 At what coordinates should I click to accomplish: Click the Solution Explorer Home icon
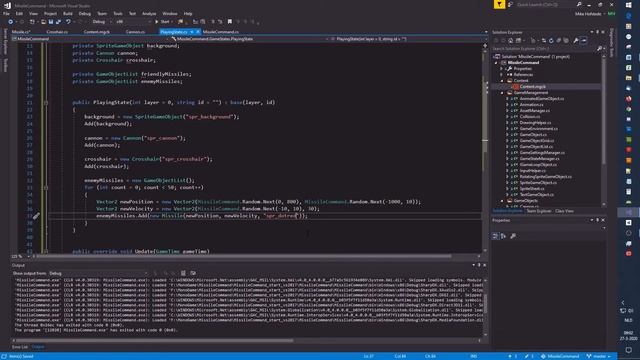(x=511, y=40)
